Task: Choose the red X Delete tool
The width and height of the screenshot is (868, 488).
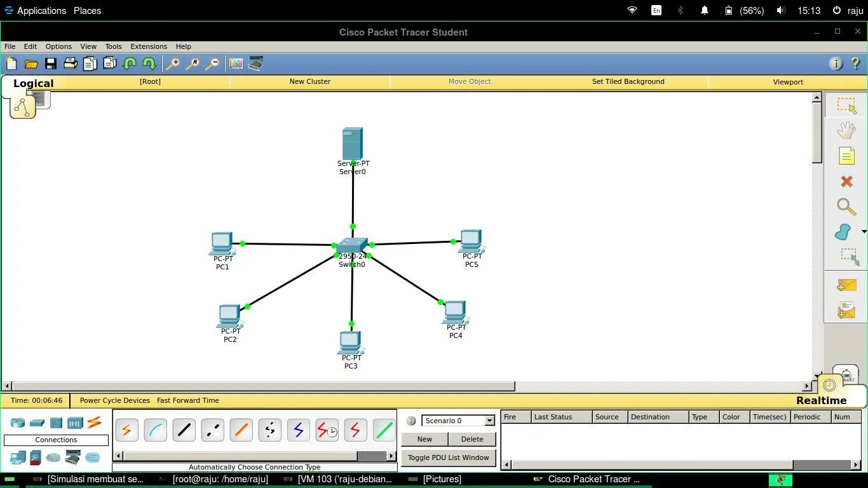Action: click(x=846, y=182)
